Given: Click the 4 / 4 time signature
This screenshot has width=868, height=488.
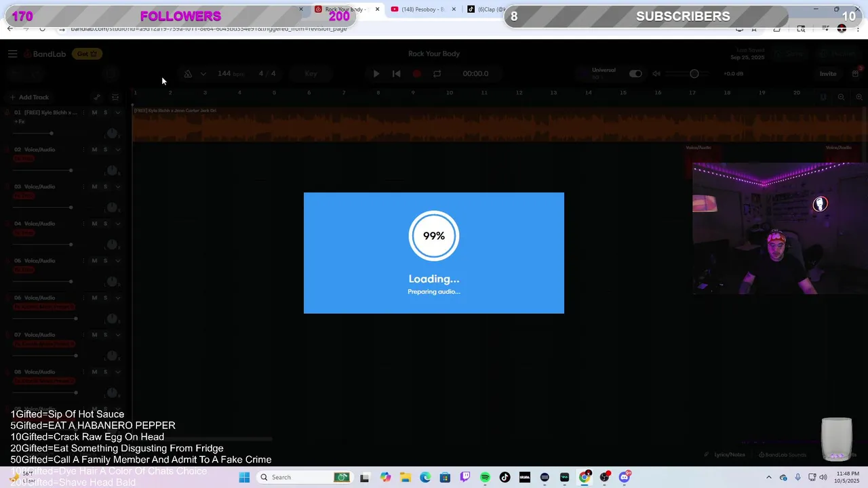Looking at the screenshot, I should [267, 73].
